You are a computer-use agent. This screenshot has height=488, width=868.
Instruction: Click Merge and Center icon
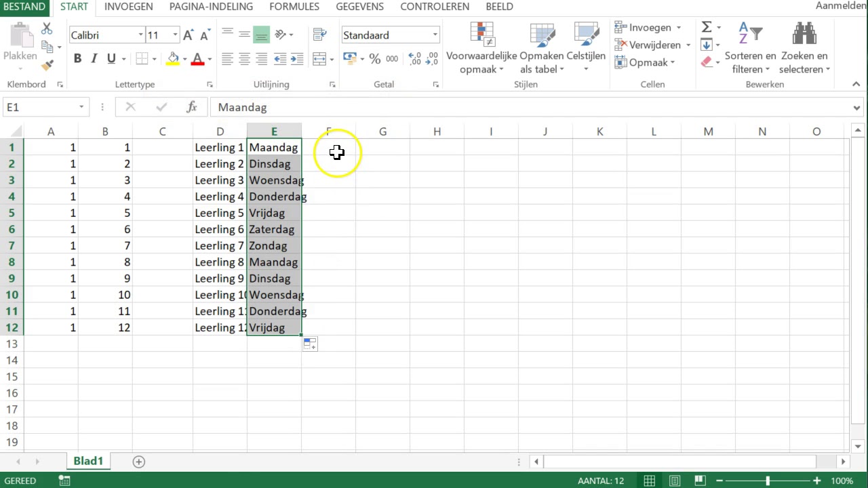(x=319, y=59)
